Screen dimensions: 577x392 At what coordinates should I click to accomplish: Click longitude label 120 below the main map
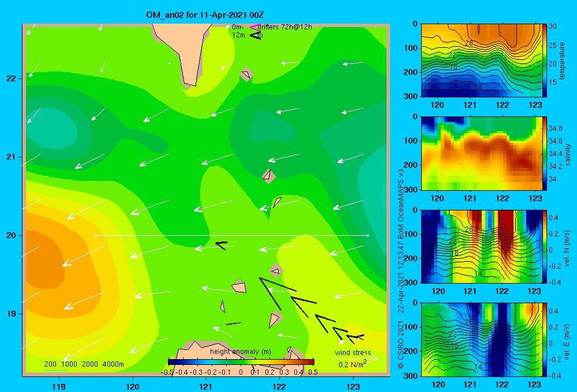tap(133, 386)
